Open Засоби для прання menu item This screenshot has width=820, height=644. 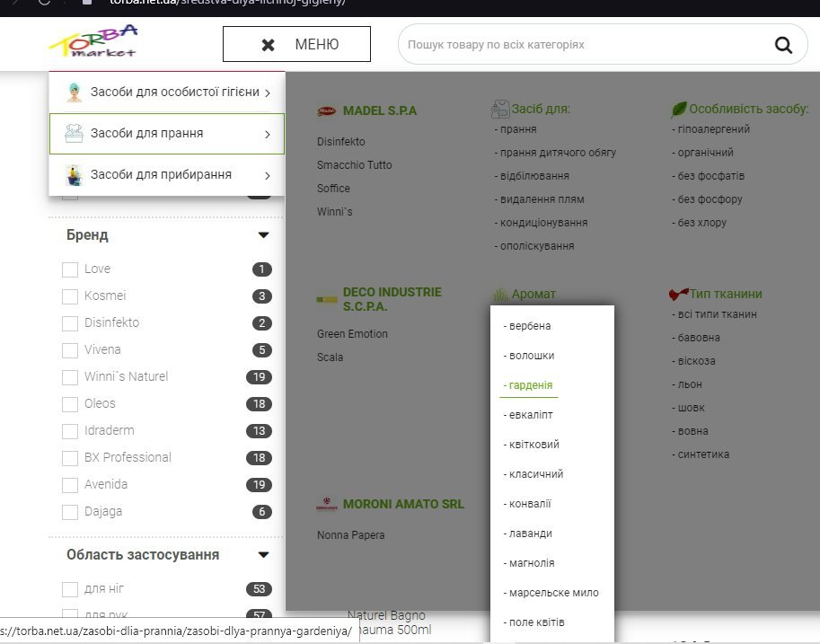(x=167, y=134)
